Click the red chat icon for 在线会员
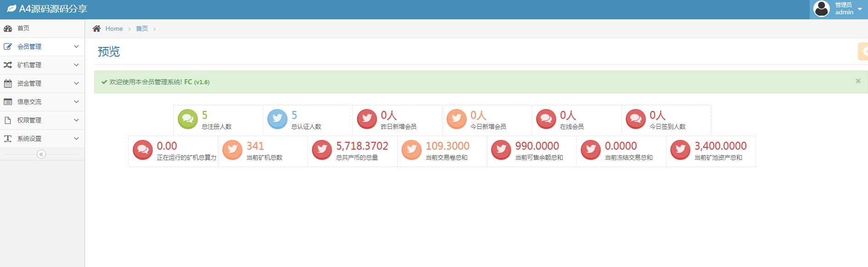Image resolution: width=868 pixels, height=267 pixels. (546, 119)
